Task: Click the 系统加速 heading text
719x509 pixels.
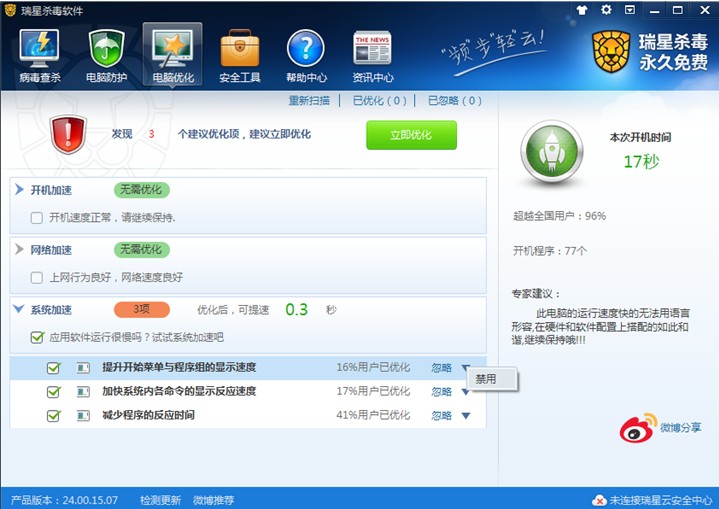Action: click(51, 310)
